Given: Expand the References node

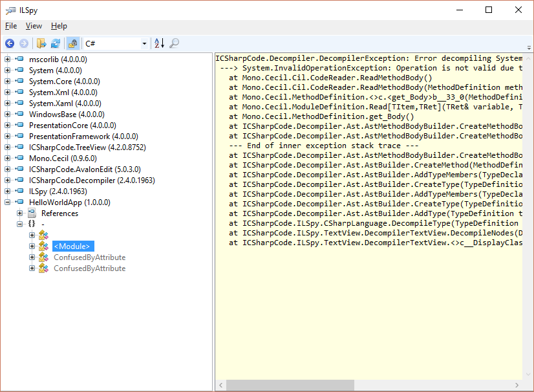Looking at the screenshot, I should (x=20, y=213).
